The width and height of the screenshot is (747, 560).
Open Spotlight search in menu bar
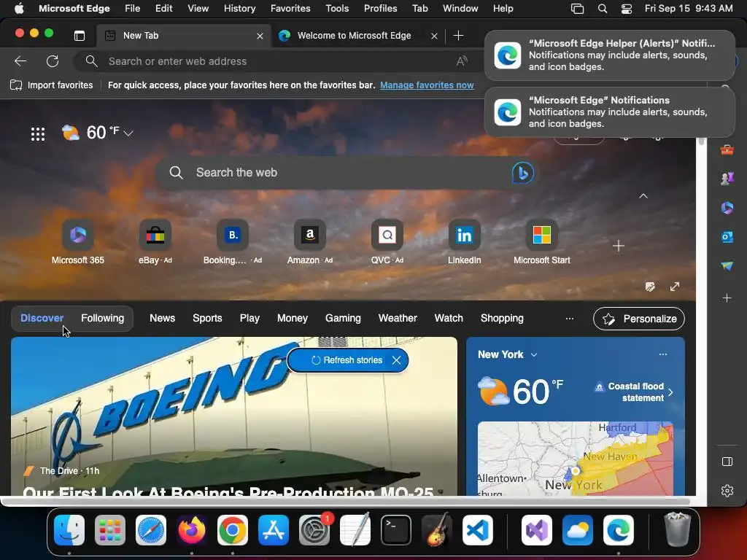pos(602,9)
